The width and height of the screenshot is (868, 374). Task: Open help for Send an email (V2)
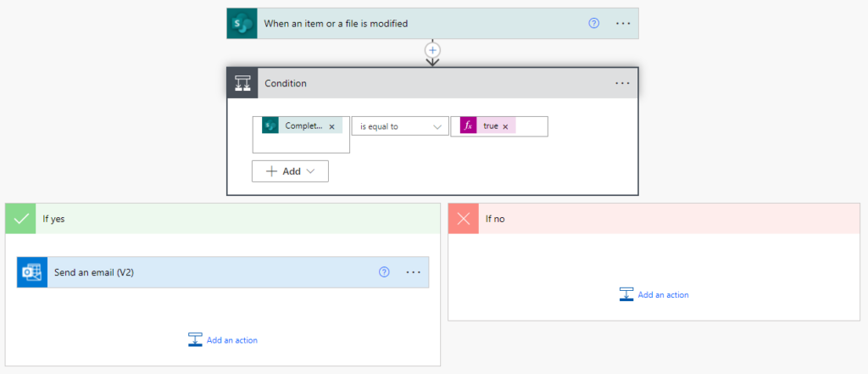[x=384, y=272]
